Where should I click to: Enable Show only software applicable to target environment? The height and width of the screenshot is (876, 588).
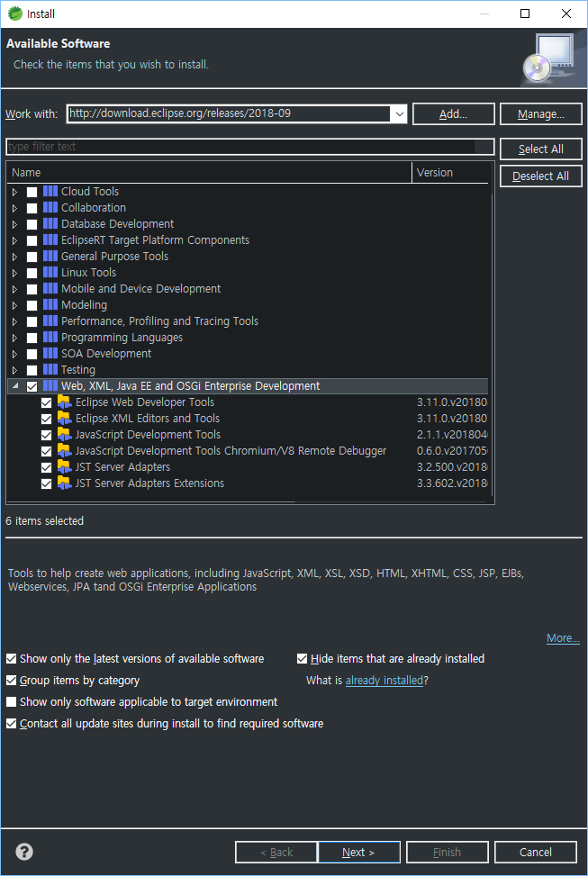tap(11, 702)
